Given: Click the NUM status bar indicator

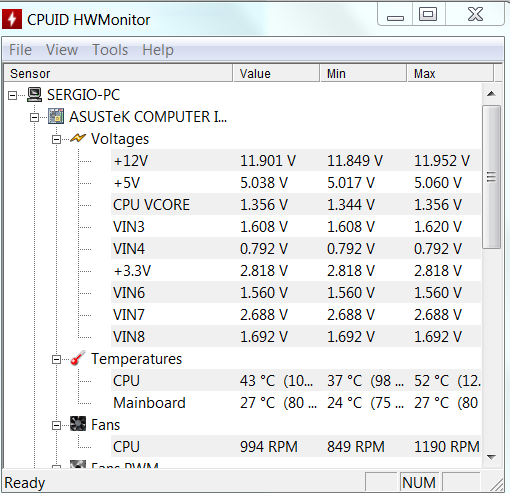Looking at the screenshot, I should [419, 482].
